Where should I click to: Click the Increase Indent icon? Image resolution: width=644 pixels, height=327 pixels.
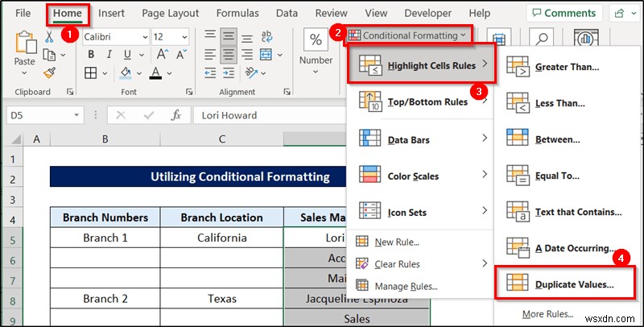pyautogui.click(x=229, y=73)
